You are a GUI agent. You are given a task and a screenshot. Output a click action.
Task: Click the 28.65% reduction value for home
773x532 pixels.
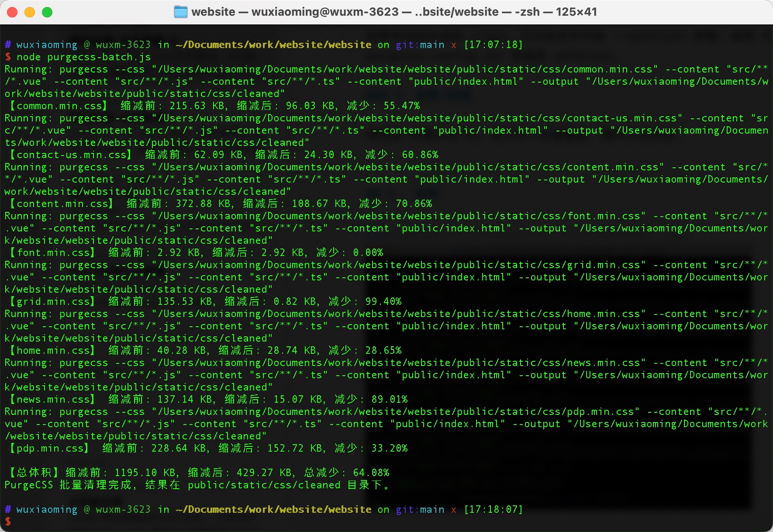[x=383, y=351]
